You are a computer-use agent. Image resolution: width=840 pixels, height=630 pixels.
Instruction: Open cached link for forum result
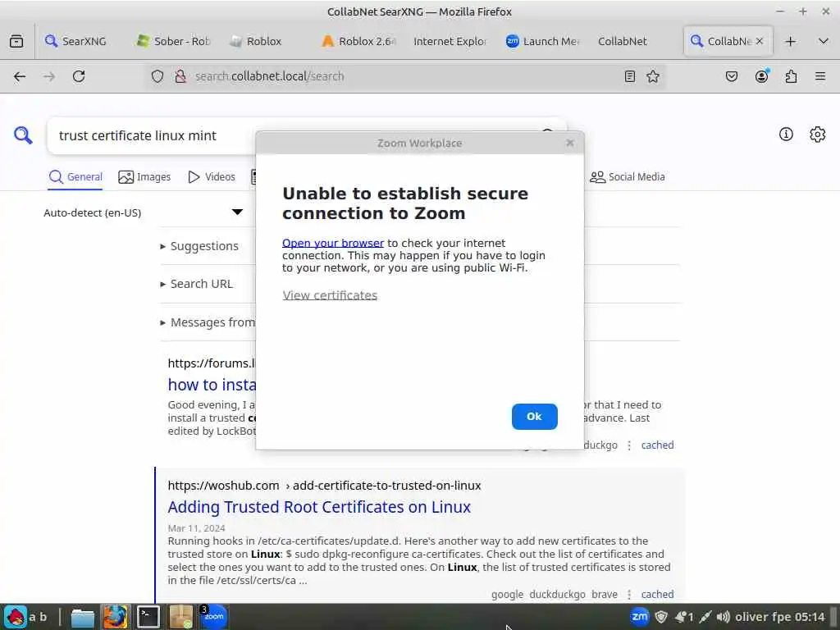tap(657, 445)
